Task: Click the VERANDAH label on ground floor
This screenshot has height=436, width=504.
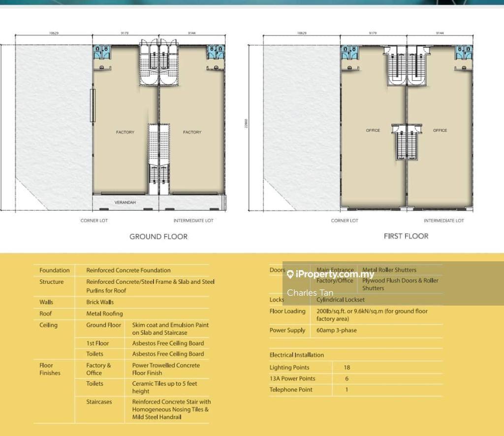Action: coord(125,202)
